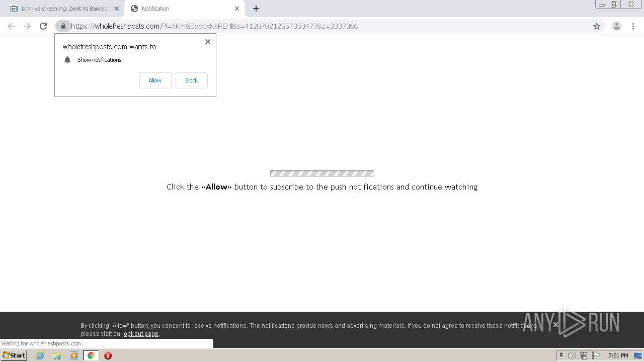This screenshot has width=644, height=362.
Task: Click the TV favicon on first tab
Action: pos(14,9)
